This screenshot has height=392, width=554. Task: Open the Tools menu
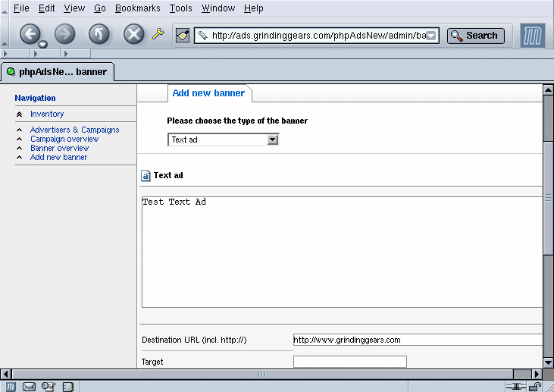point(180,8)
